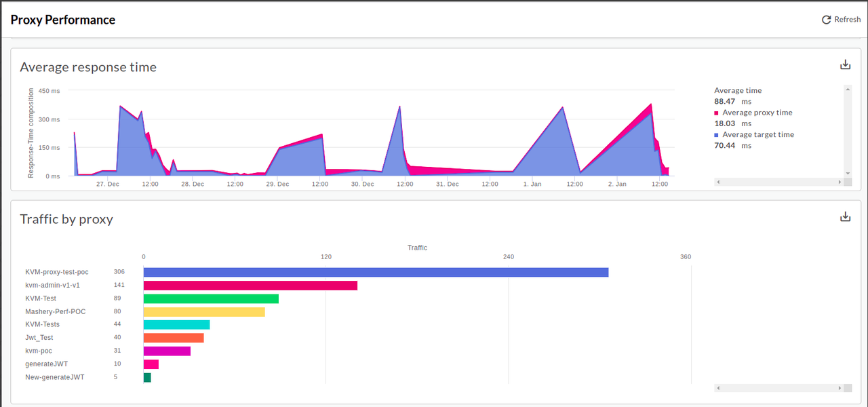Click the 27. Dec axis label

pos(107,184)
